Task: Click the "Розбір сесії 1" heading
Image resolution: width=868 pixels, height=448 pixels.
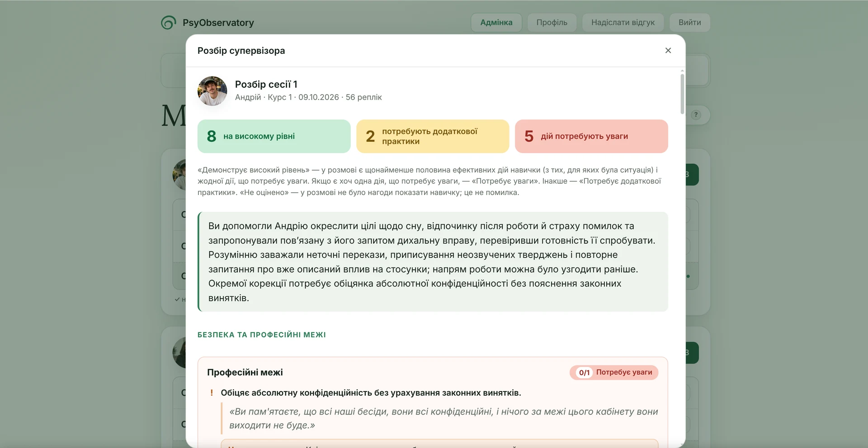Action: click(x=266, y=85)
